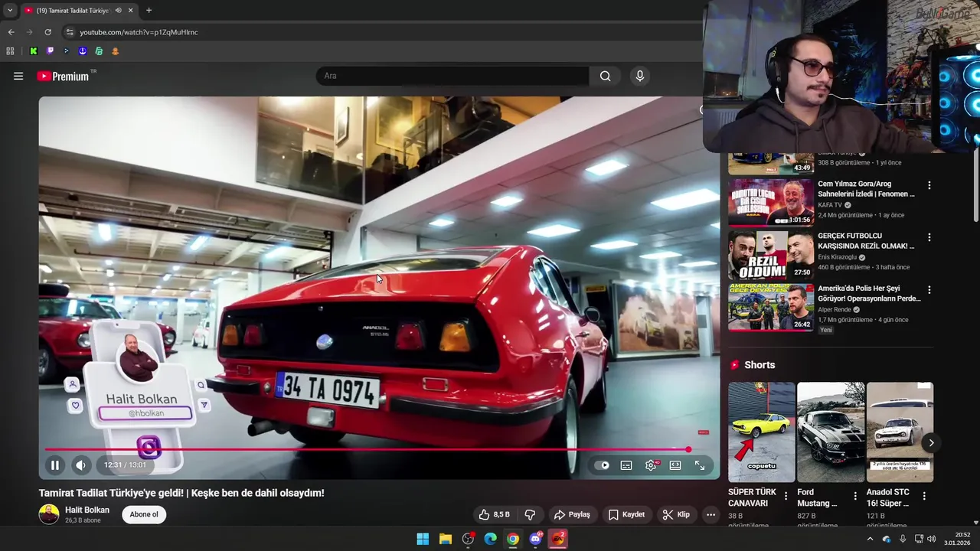980x551 pixels.
Task: Click the video title Tamirat Tadilat Türkiye'ye geldi
Action: [x=181, y=493]
